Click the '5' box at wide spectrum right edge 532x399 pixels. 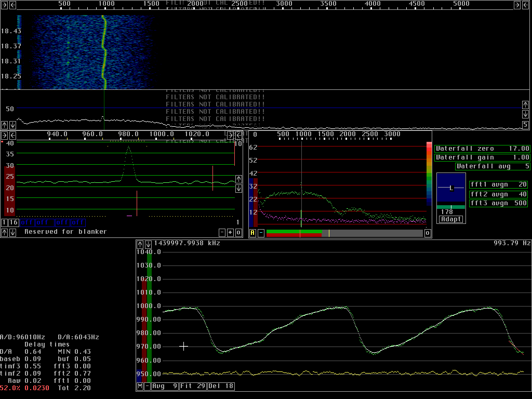(525, 125)
